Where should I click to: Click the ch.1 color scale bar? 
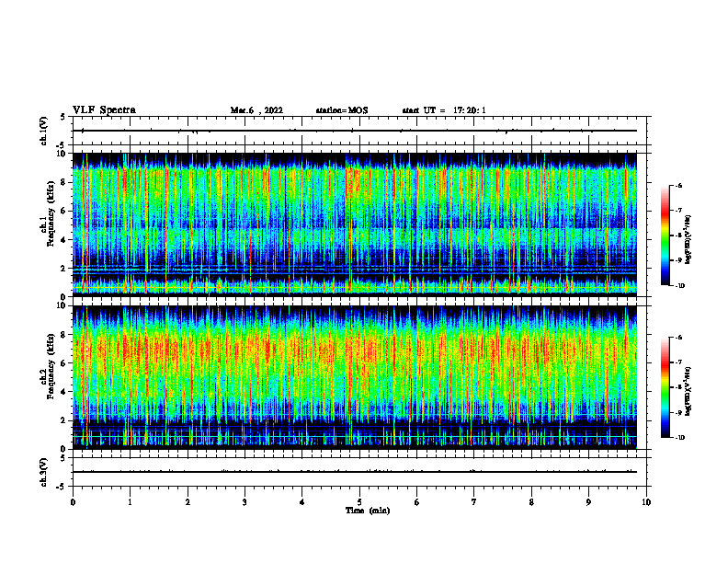pos(665,236)
